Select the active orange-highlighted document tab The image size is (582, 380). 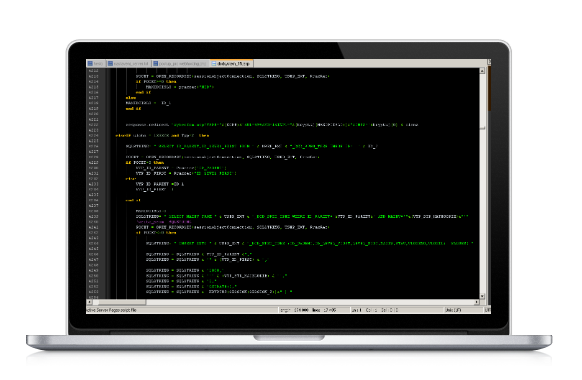232,63
